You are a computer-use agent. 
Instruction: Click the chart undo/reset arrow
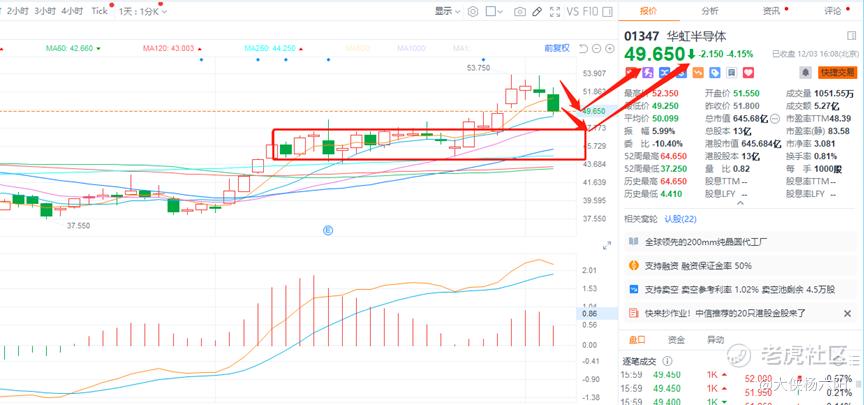click(584, 48)
